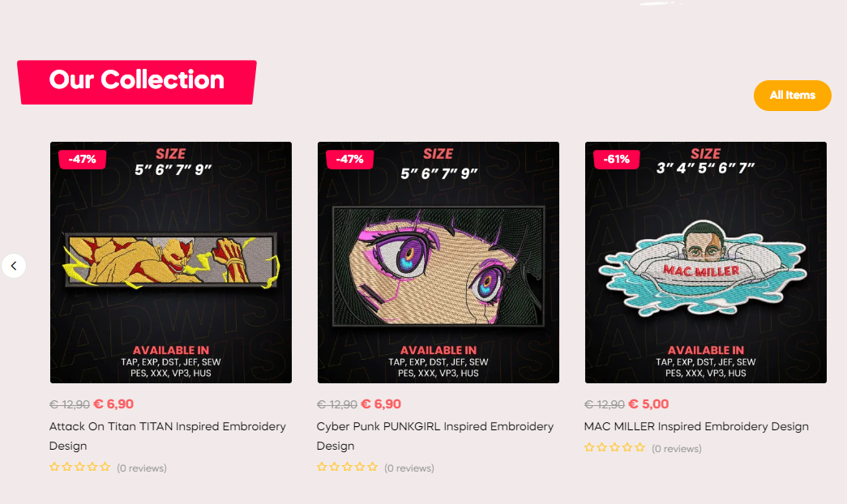The height and width of the screenshot is (504, 847).
Task: Open (0 reviews) for MAC MILLER design
Action: 676,448
